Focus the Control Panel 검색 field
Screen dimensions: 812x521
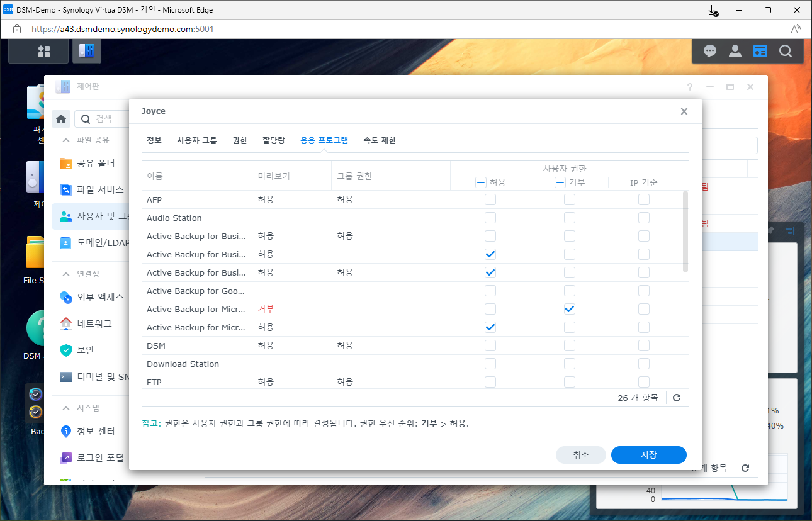point(101,119)
